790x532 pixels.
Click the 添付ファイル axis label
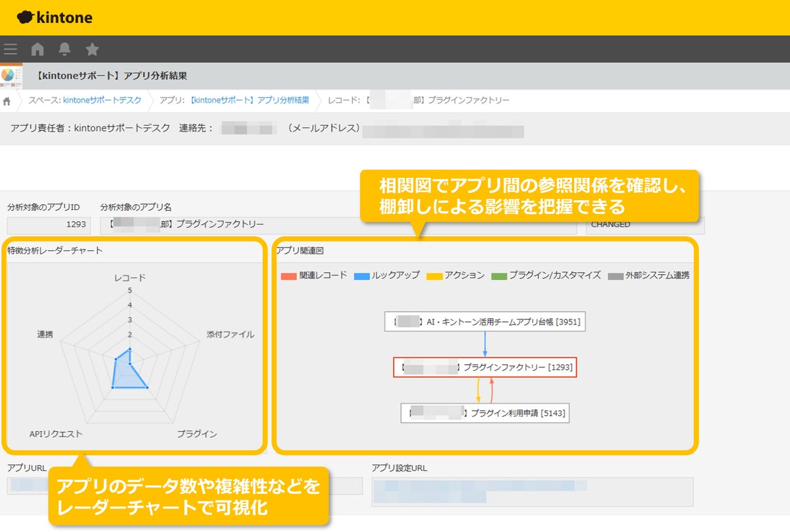tap(230, 334)
